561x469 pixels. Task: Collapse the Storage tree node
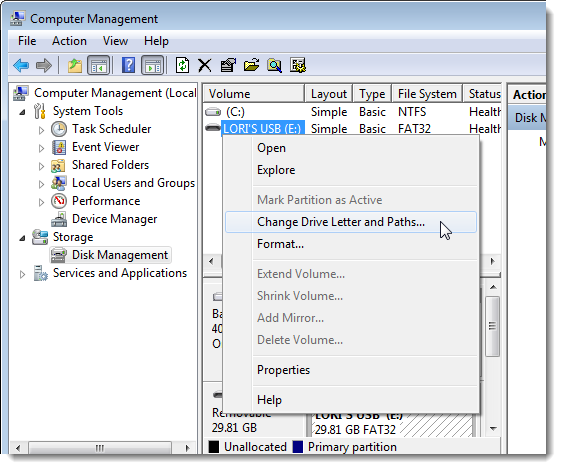[x=23, y=238]
